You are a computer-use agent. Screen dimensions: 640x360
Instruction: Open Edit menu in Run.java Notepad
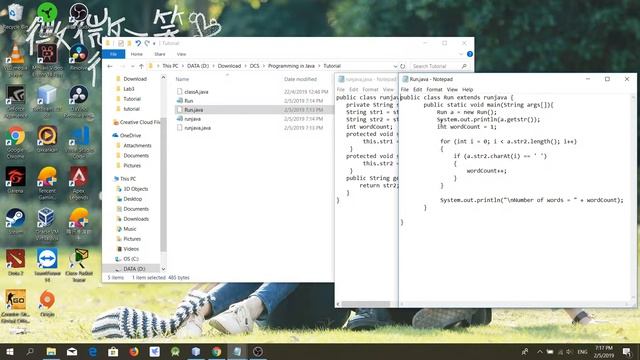tap(417, 89)
